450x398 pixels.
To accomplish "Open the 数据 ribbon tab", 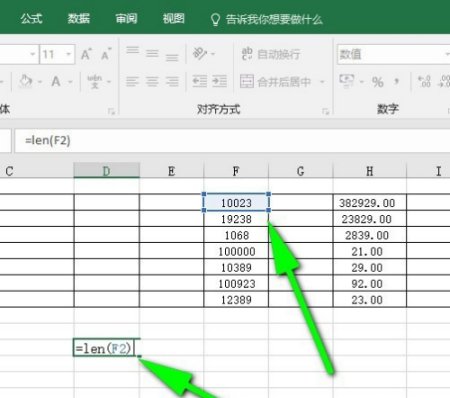I will point(79,19).
